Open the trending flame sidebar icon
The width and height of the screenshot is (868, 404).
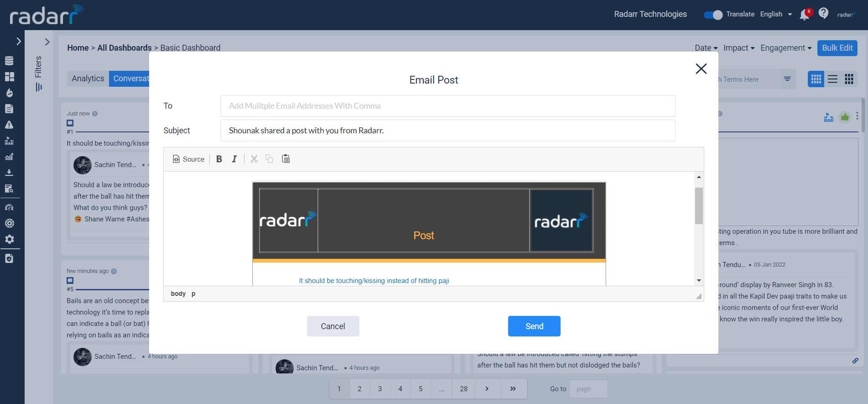coord(9,93)
